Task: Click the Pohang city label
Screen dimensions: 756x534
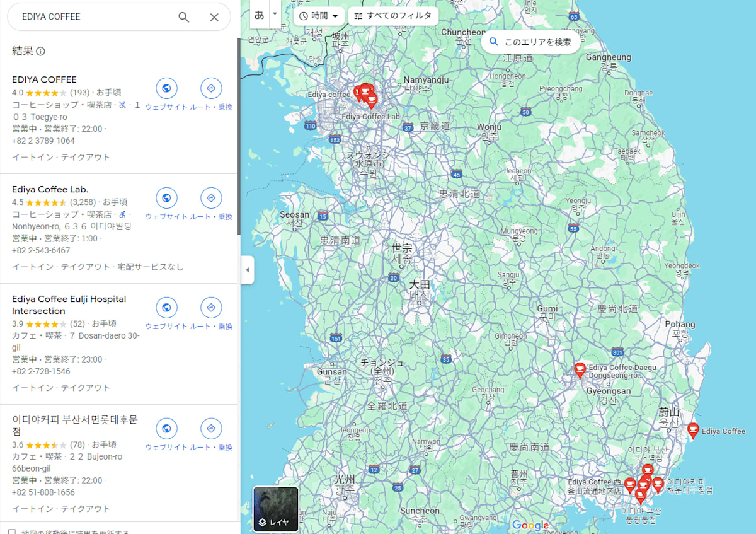Action: coord(680,324)
